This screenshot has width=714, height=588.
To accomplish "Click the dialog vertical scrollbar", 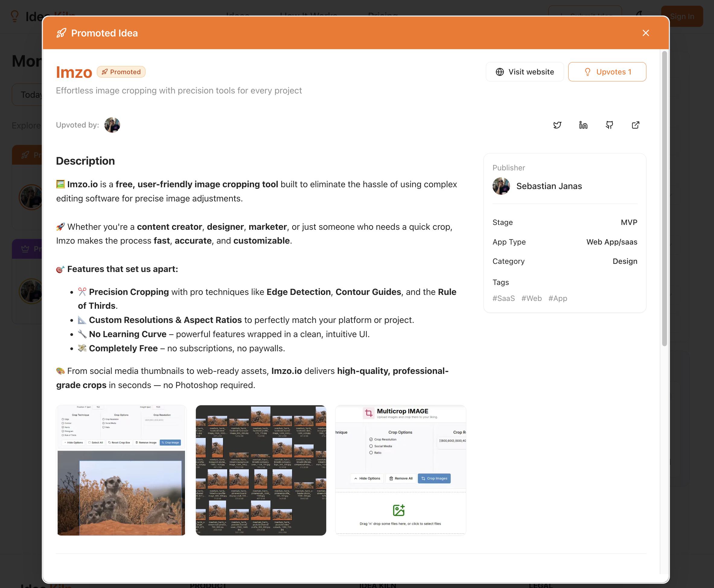I will [x=664, y=198].
